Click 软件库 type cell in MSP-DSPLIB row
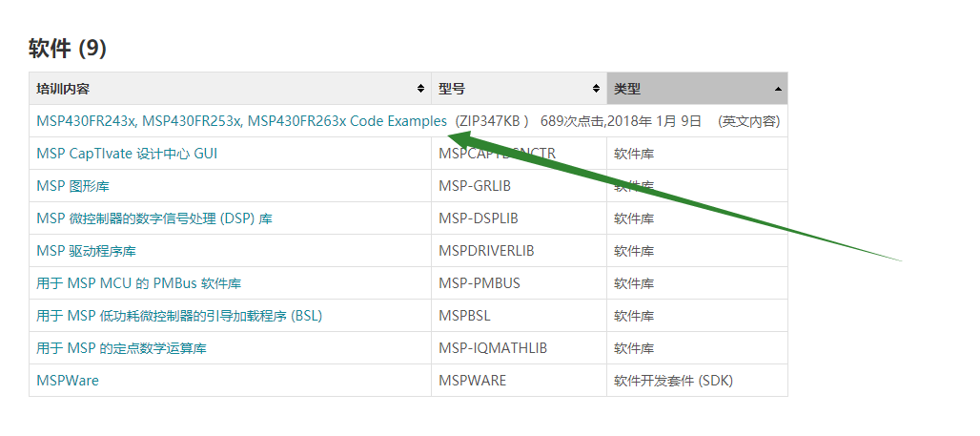The image size is (980, 436). 697,218
